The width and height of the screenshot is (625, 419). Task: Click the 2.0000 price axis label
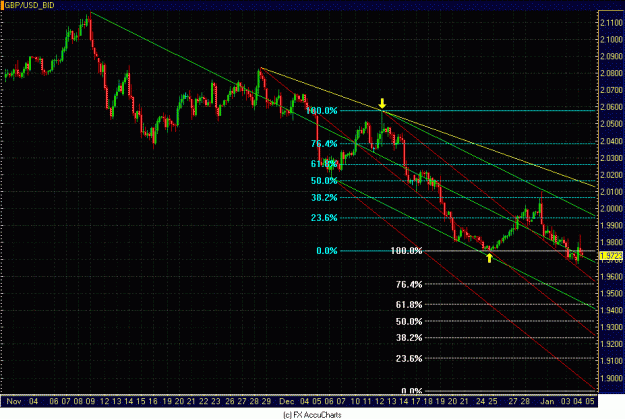[x=611, y=209]
